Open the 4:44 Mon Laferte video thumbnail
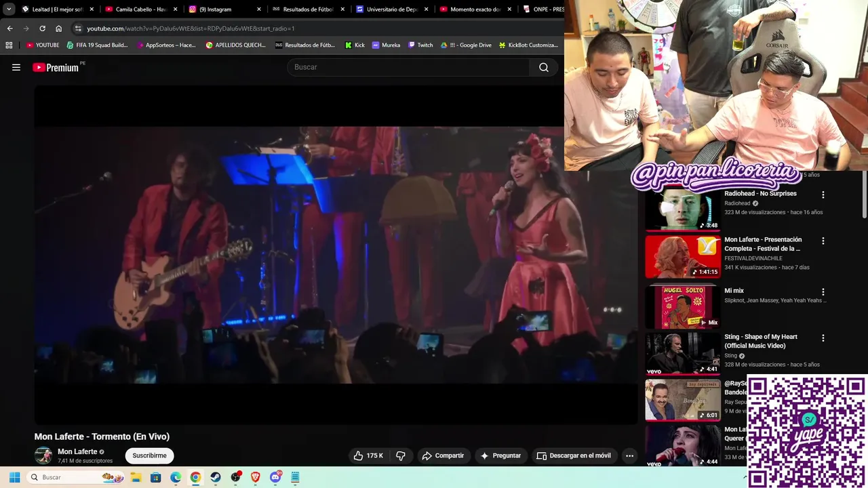The height and width of the screenshot is (488, 868). coord(682,445)
